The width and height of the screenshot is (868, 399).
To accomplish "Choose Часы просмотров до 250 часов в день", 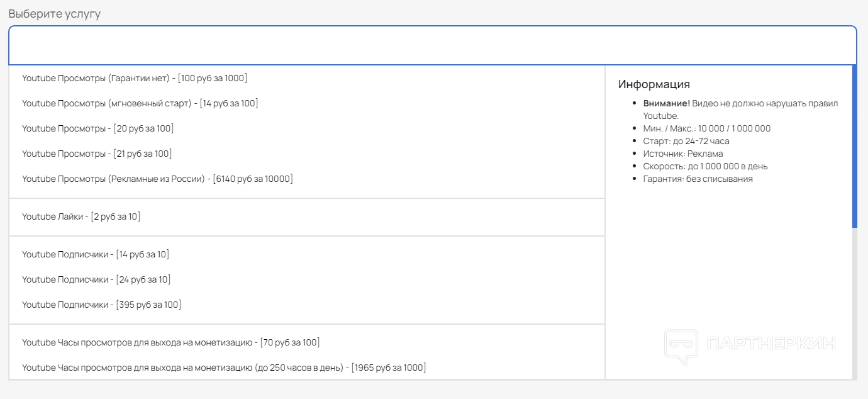I will (223, 368).
